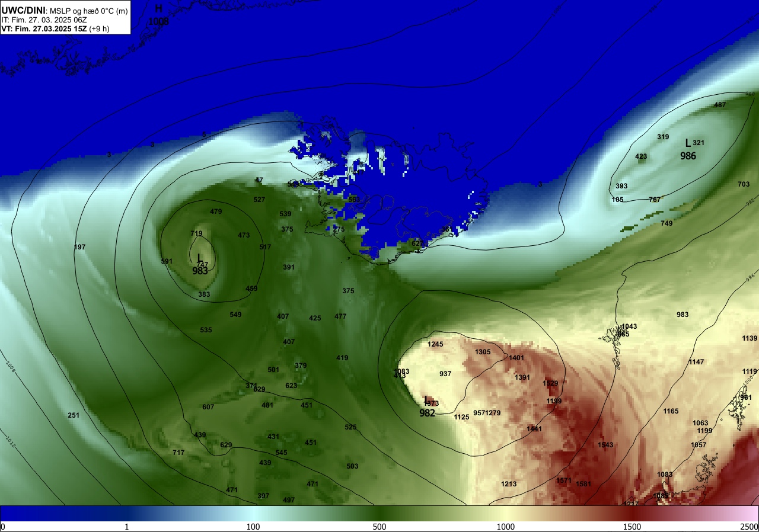The width and height of the screenshot is (759, 532).
Task: Click the 539 height value
Action: tap(285, 214)
